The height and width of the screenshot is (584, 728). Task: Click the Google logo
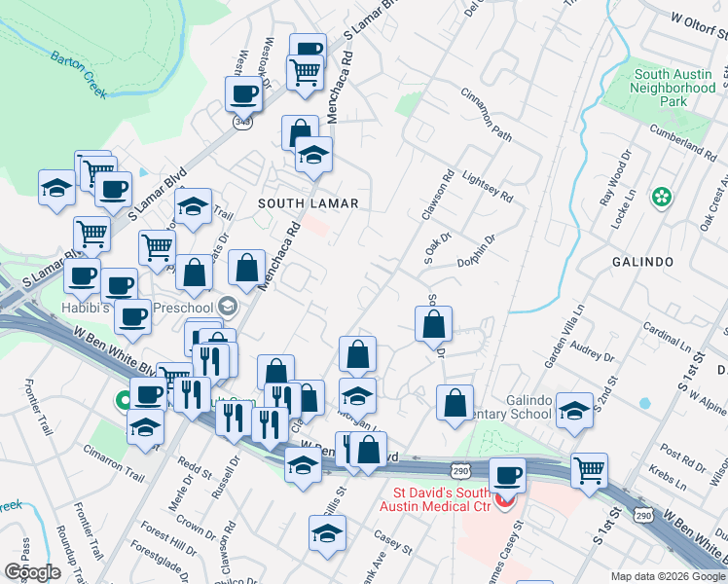click(32, 572)
